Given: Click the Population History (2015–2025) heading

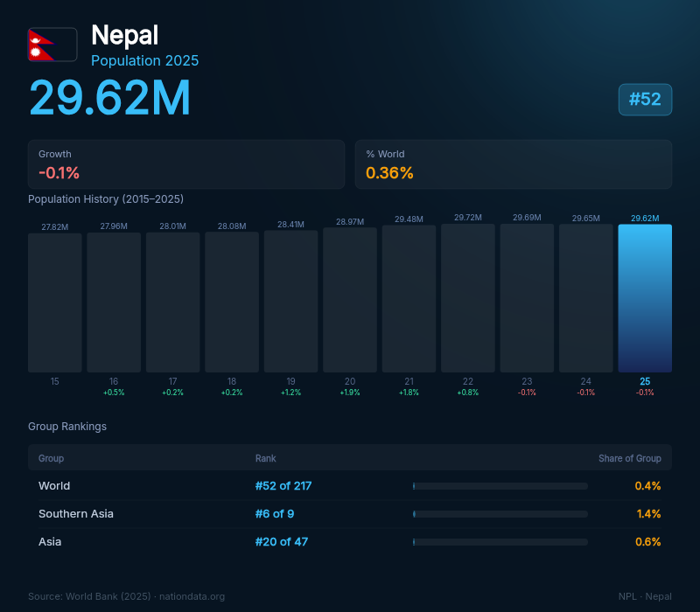Looking at the screenshot, I should pyautogui.click(x=106, y=199).
